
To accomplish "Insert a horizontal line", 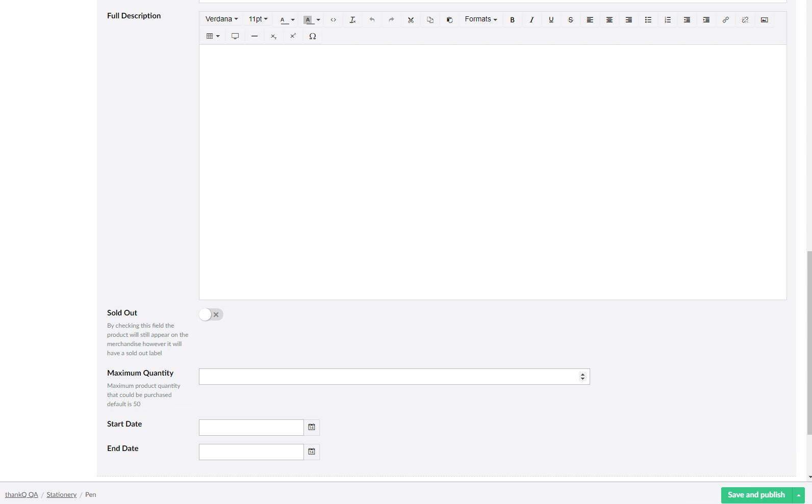I will point(255,36).
